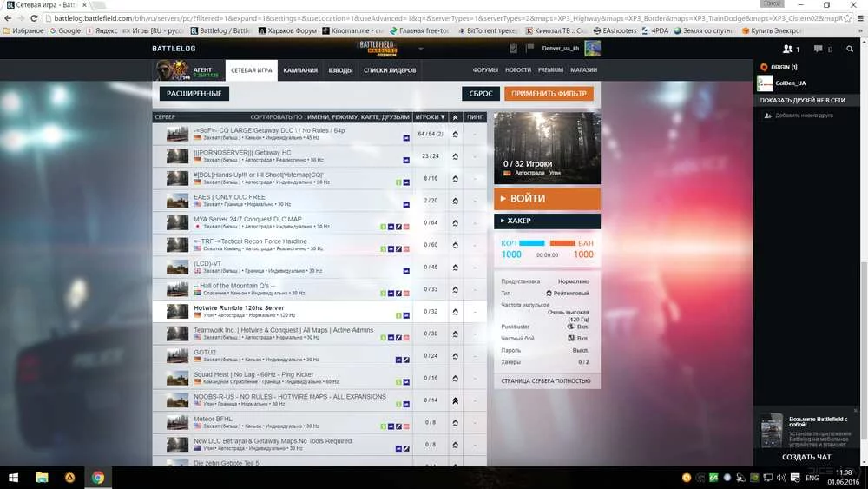Click the browser reload icon
The image size is (868, 489).
click(x=34, y=18)
